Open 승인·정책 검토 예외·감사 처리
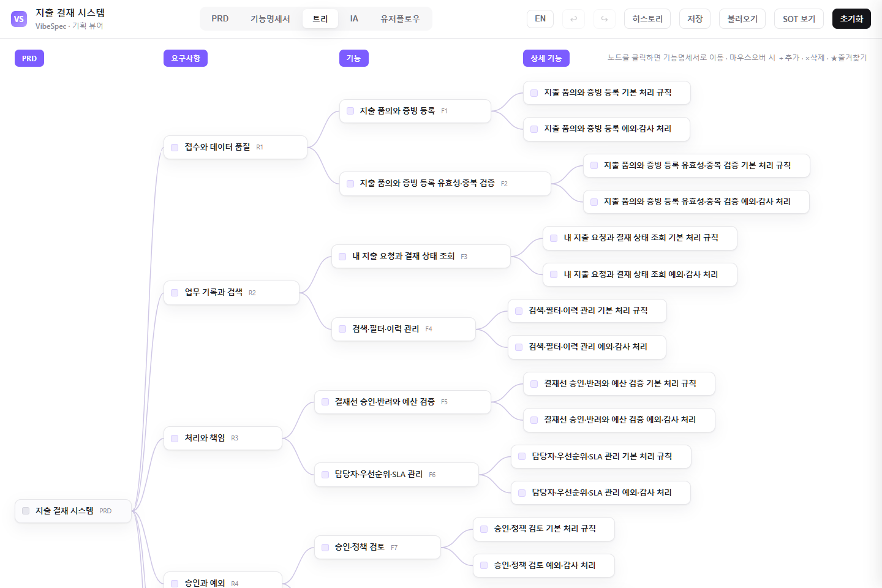Viewport: 882px width, 588px height. pyautogui.click(x=544, y=565)
